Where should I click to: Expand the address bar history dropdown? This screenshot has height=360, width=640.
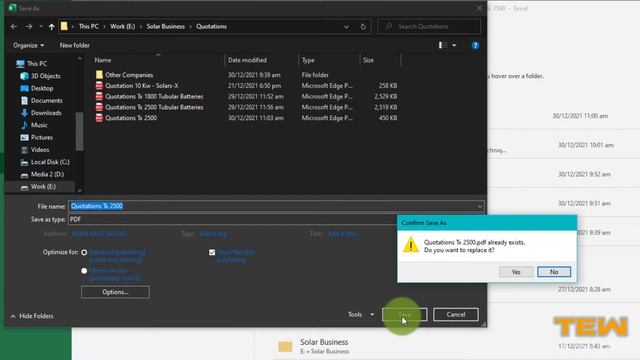[346, 27]
